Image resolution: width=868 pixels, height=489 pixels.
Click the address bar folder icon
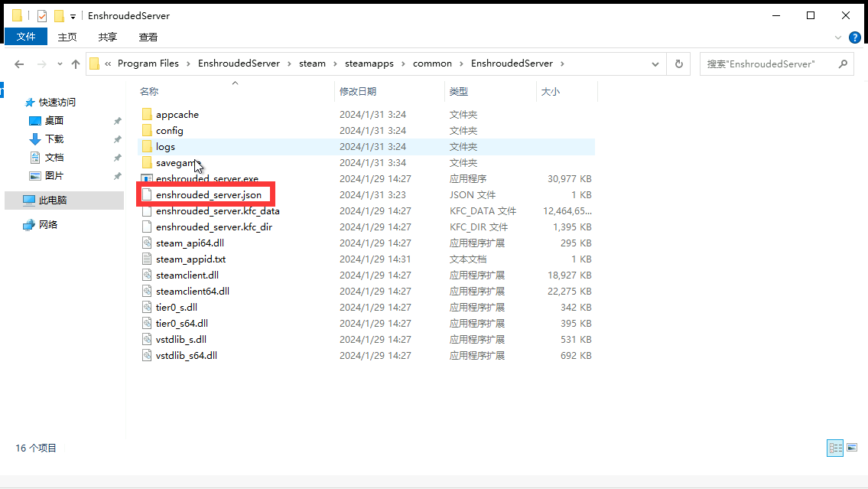95,64
